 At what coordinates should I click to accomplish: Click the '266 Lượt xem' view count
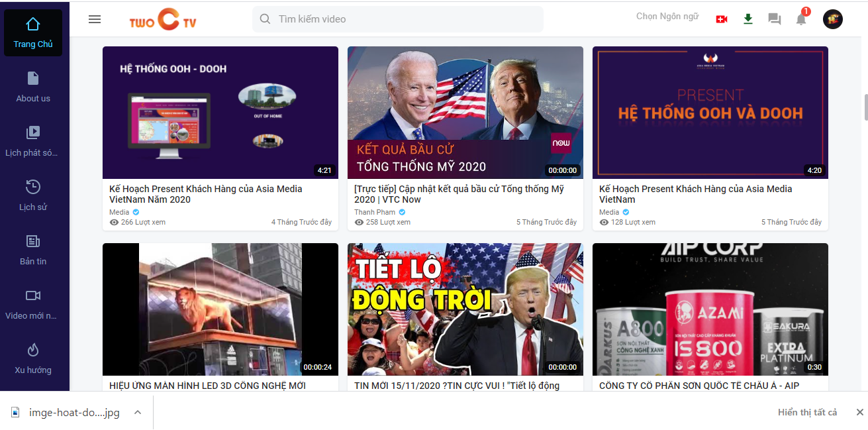138,223
